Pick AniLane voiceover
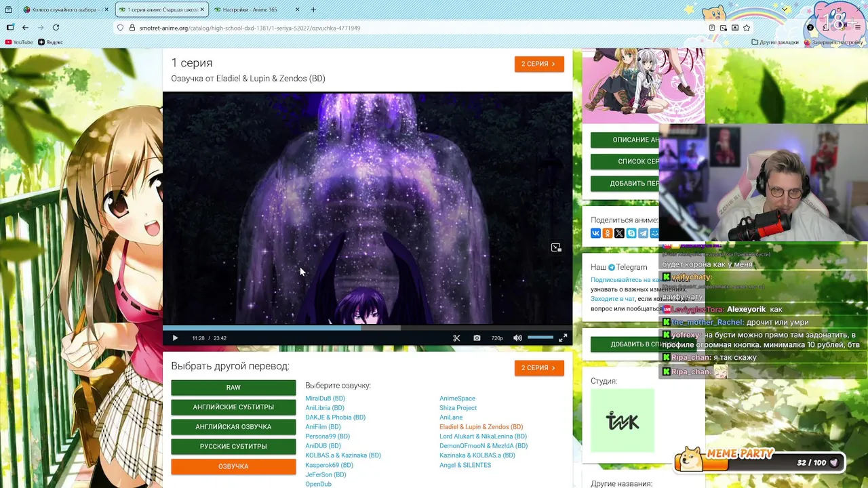The image size is (868, 488). [x=451, y=418]
